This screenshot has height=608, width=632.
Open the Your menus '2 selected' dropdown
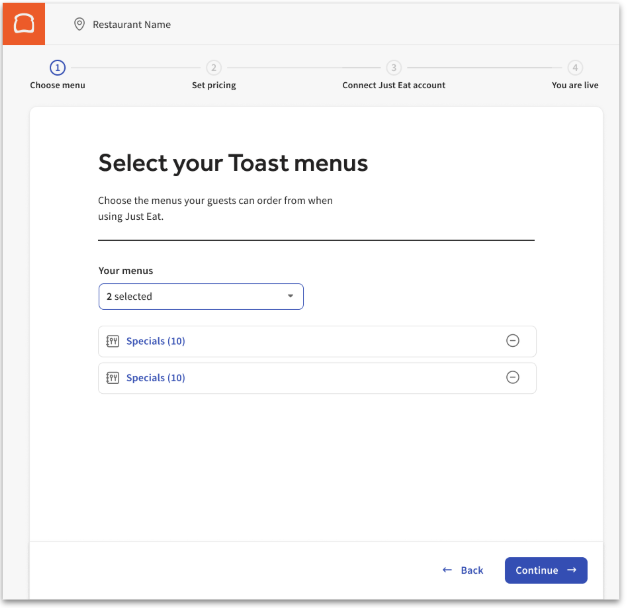coord(200,297)
